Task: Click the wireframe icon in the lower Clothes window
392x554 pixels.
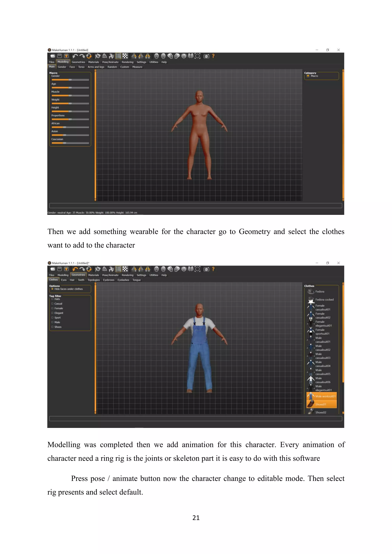Action: pos(105,269)
